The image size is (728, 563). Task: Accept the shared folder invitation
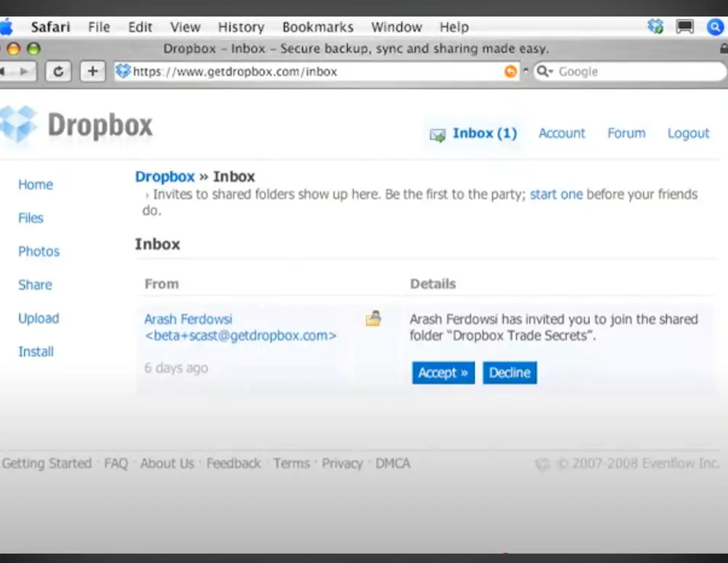point(443,373)
